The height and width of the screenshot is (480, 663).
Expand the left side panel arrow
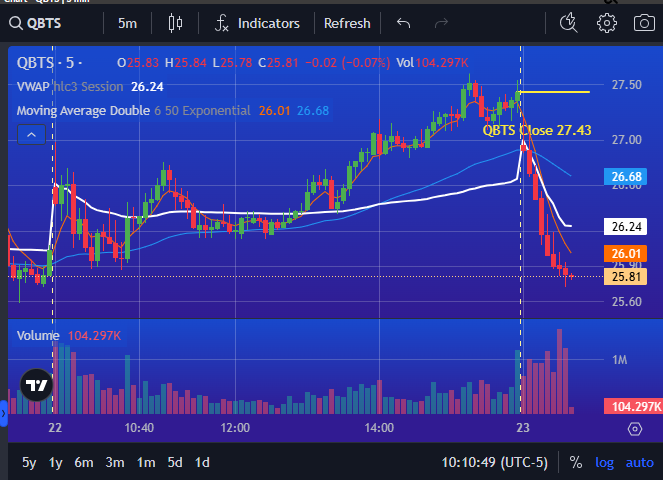pos(3,414)
